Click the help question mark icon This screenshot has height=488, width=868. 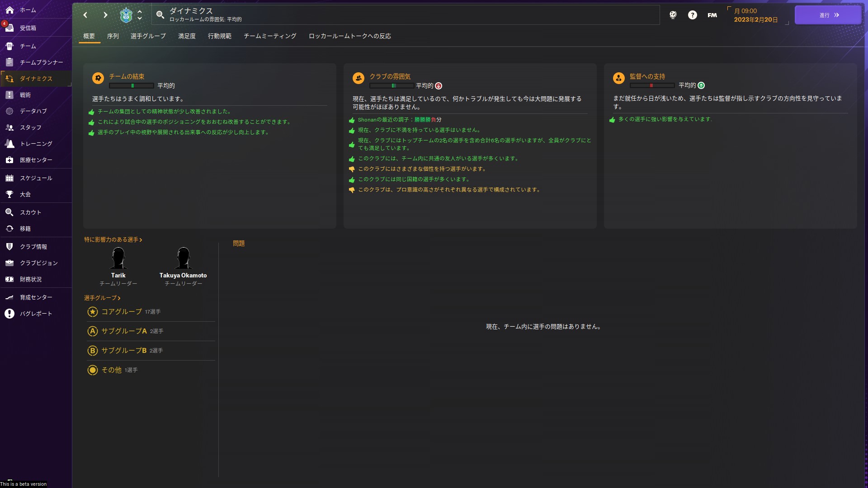(x=692, y=15)
